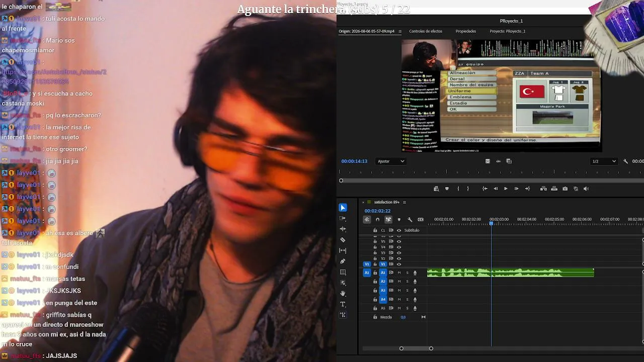This screenshot has width=644, height=362.
Task: Select the green audio clip on A1
Action: pyautogui.click(x=511, y=273)
